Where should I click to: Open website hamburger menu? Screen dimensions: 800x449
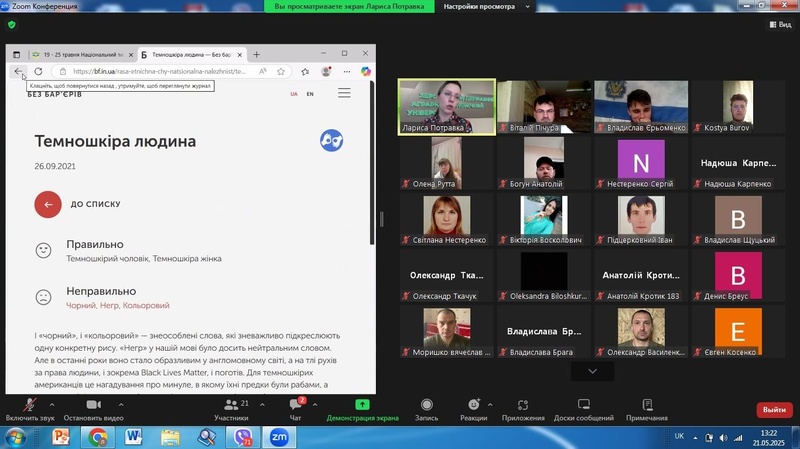pos(344,93)
